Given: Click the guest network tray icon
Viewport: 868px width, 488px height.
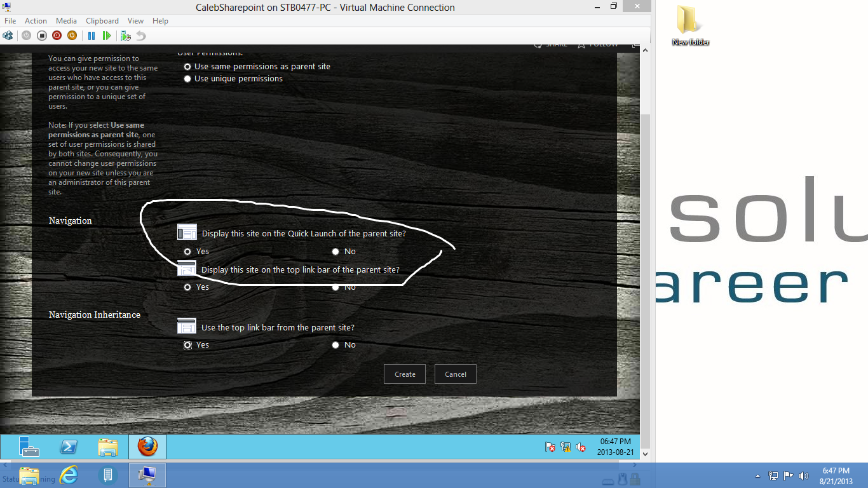Looking at the screenshot, I should (x=566, y=447).
